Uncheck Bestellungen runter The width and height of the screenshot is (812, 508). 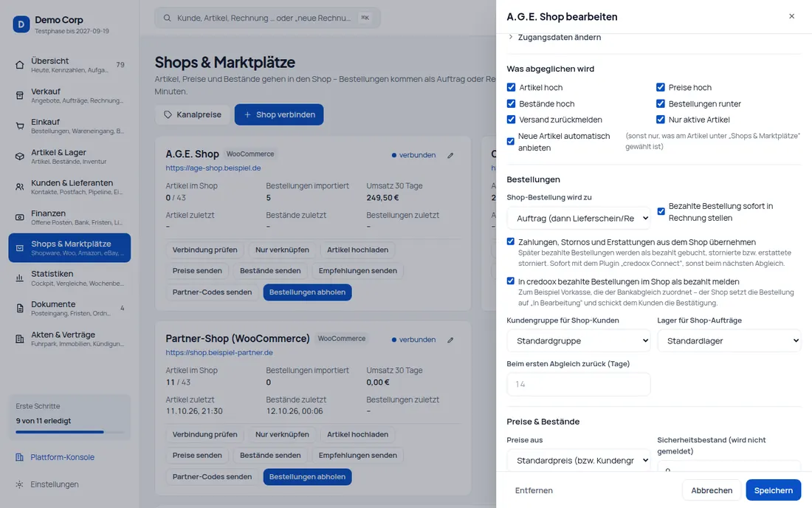661,103
